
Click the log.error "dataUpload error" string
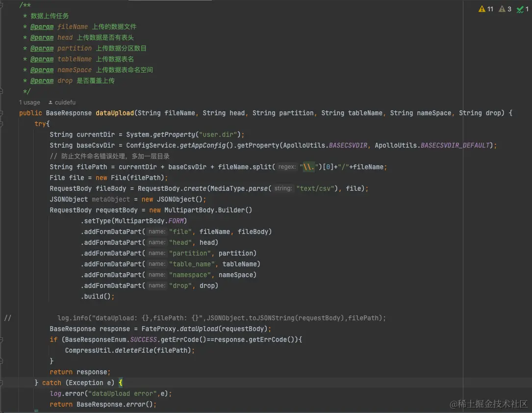[123, 394]
